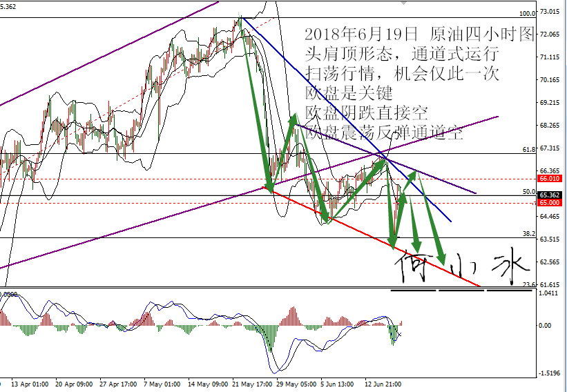Select the 61.8 Fibonacci level label
The width and height of the screenshot is (567, 392).
click(528, 150)
